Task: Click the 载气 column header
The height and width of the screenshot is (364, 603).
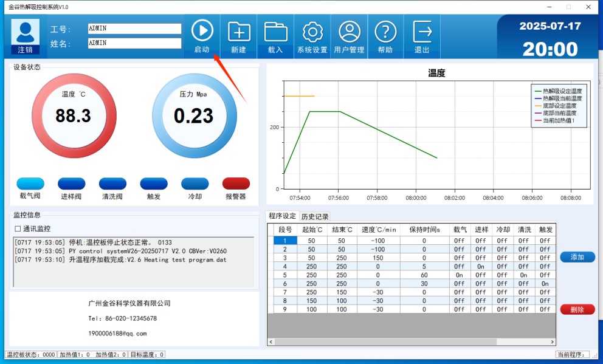Action: pyautogui.click(x=460, y=230)
